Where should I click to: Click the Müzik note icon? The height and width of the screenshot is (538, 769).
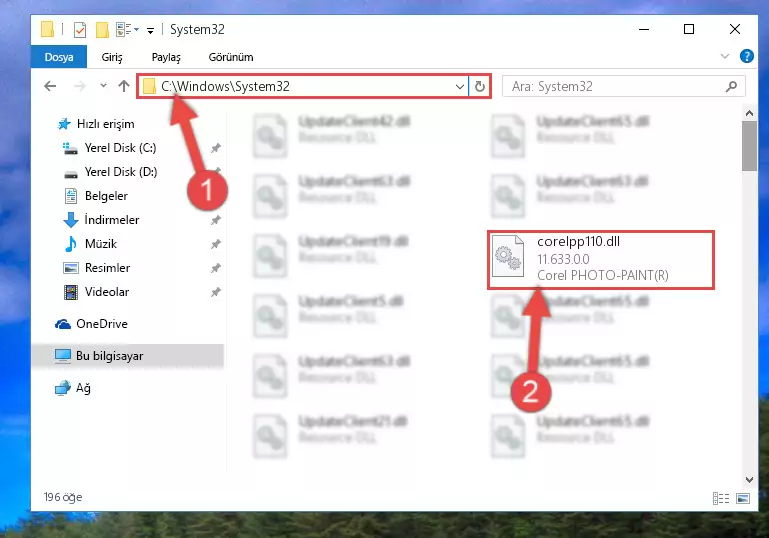click(71, 244)
